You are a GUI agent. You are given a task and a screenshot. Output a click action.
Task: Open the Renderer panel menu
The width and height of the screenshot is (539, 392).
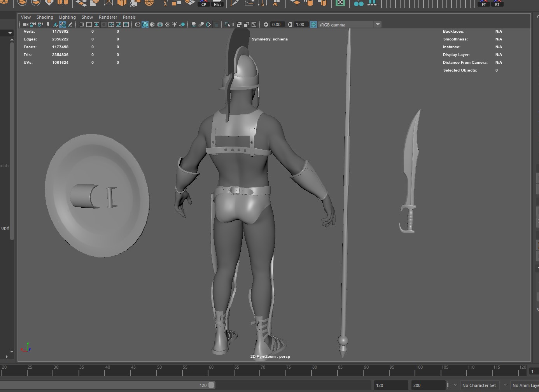108,17
